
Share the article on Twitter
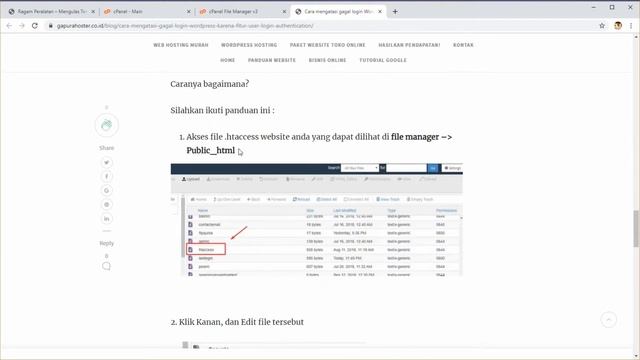click(x=107, y=162)
